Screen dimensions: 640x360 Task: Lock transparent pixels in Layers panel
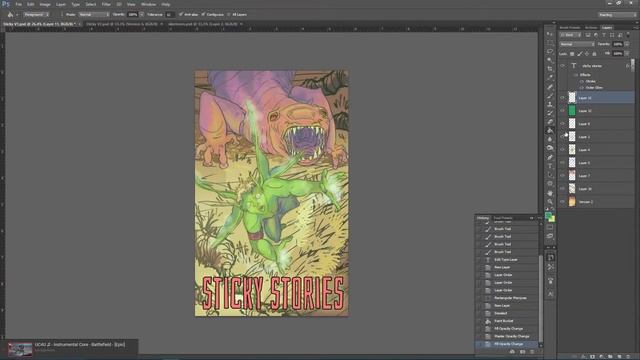[572, 53]
